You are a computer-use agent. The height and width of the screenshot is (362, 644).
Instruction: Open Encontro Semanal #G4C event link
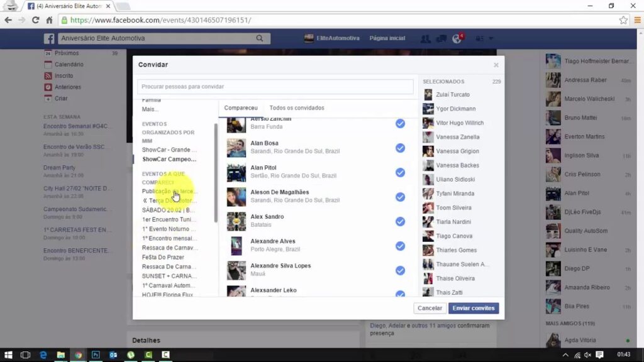point(77,126)
